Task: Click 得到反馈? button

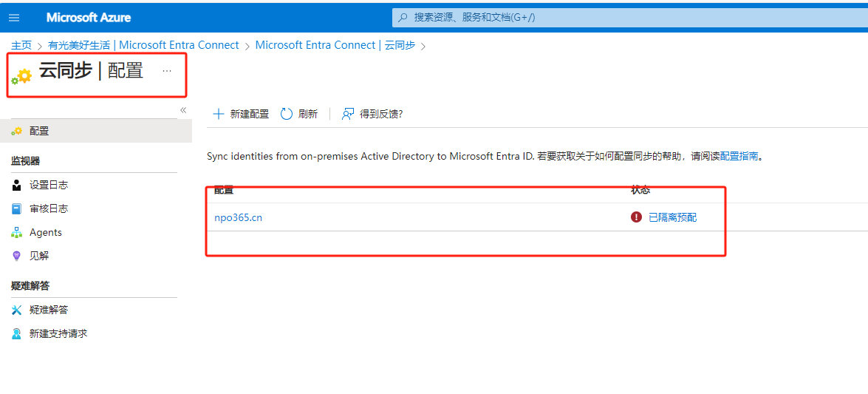Action: pos(372,114)
